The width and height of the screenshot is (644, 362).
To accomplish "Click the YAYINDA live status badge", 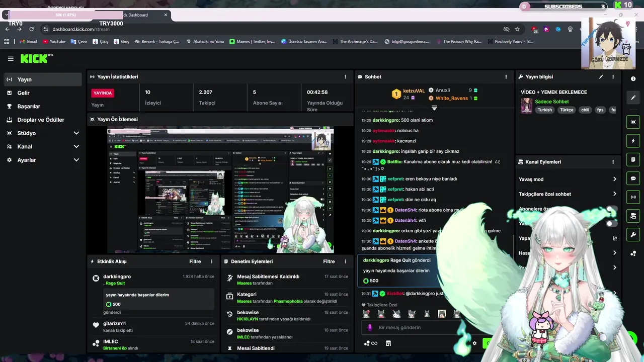I will 102,93.
